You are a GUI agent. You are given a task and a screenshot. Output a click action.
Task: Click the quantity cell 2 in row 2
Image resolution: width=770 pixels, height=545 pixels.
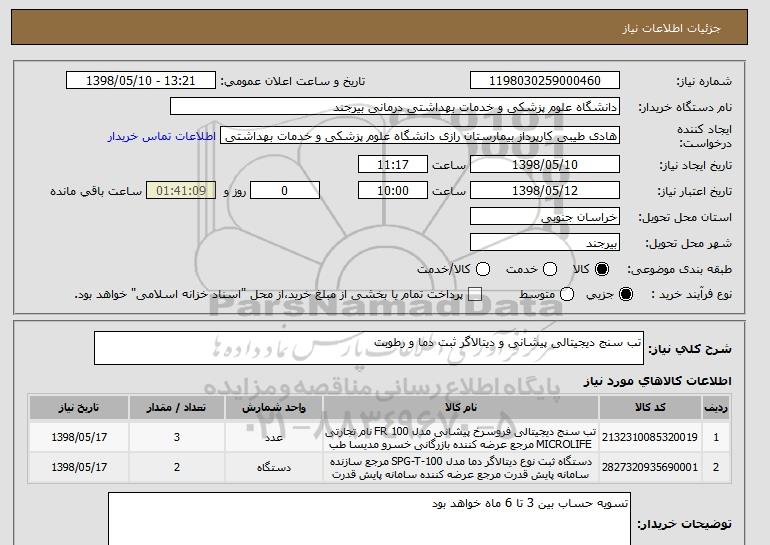pyautogui.click(x=177, y=467)
